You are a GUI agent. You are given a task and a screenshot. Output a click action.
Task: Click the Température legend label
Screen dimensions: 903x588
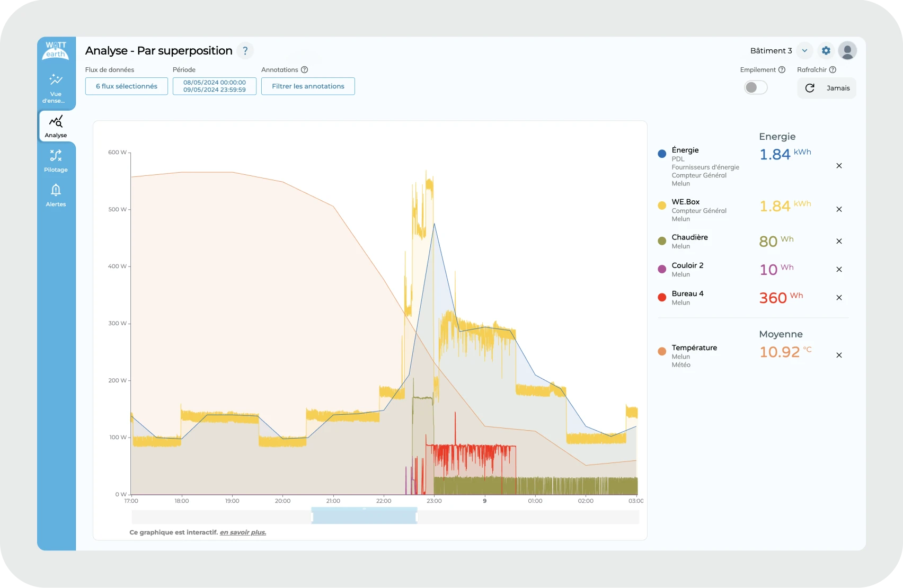694,348
